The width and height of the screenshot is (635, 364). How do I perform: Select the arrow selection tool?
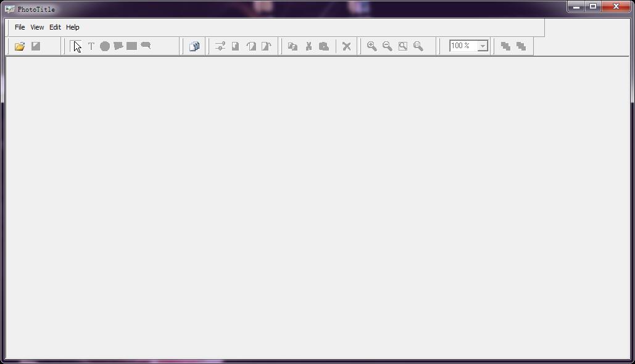pos(75,46)
